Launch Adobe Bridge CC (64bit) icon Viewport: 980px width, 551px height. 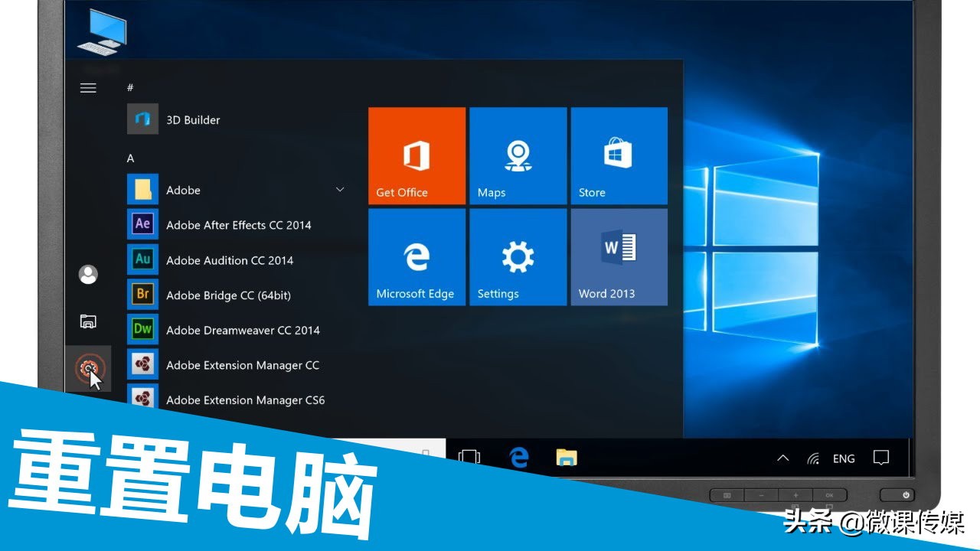[x=142, y=295]
